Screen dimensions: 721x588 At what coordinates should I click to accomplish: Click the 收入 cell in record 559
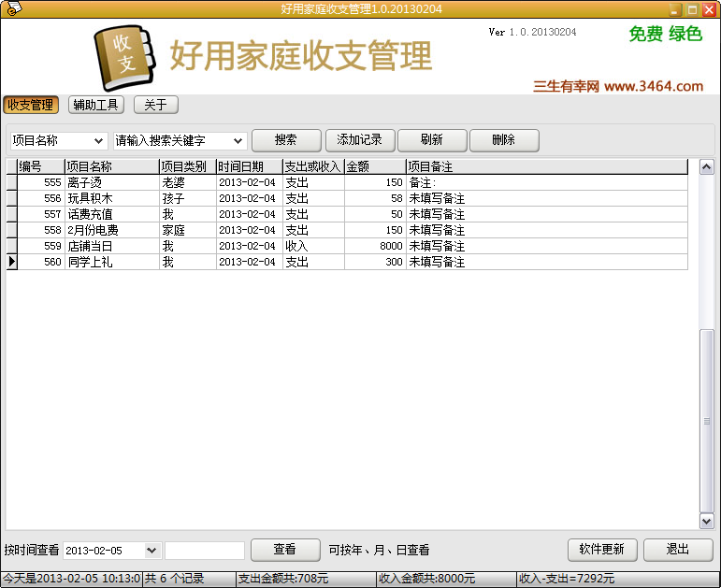[313, 246]
